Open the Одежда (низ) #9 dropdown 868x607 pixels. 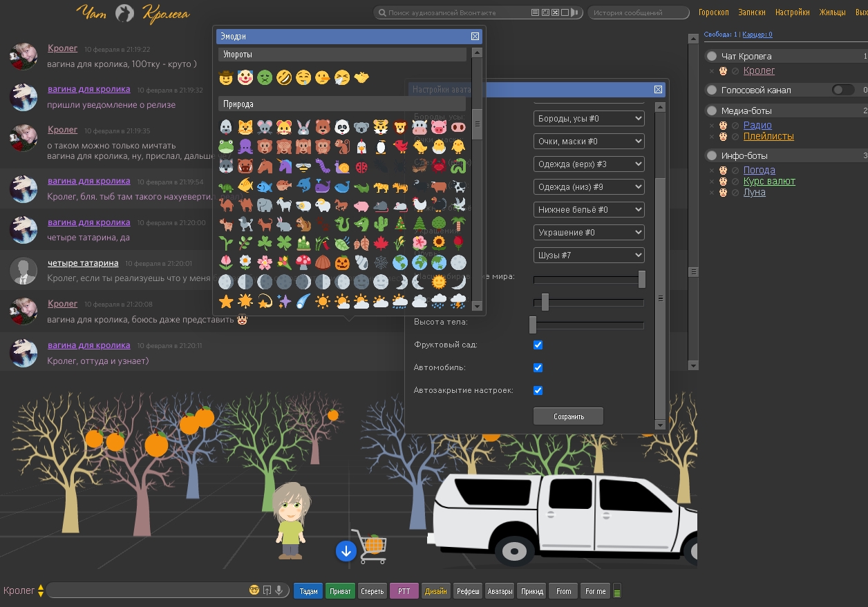[x=589, y=187]
